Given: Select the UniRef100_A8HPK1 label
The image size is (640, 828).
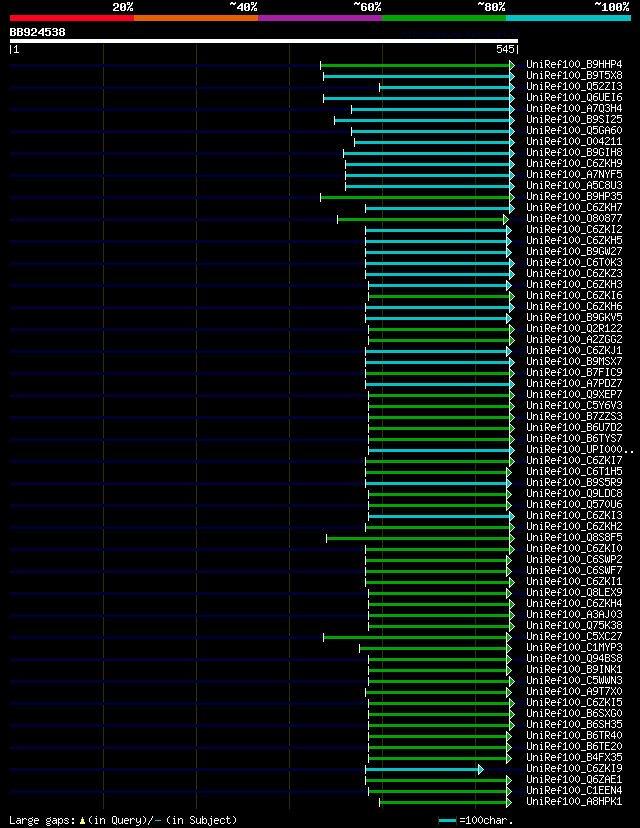Looking at the screenshot, I should click(x=574, y=802).
